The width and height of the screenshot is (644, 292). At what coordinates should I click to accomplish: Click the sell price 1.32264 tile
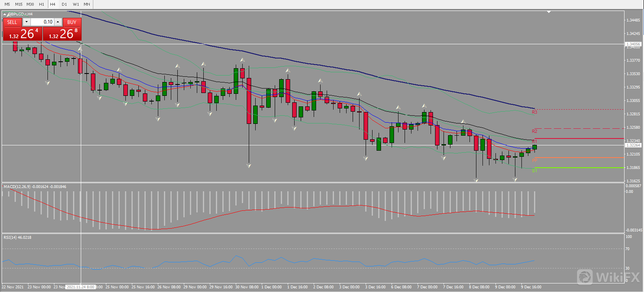[23, 34]
